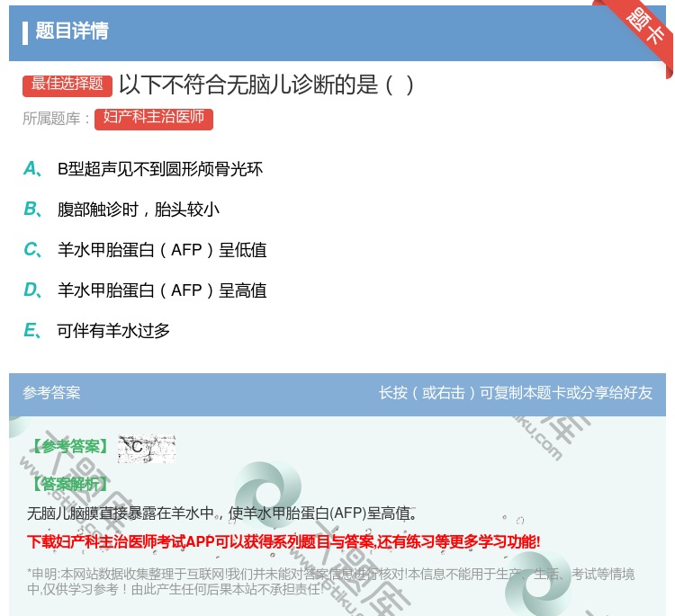675x616 pixels.
Task: Click the 题目详情 header title
Action: (x=71, y=31)
